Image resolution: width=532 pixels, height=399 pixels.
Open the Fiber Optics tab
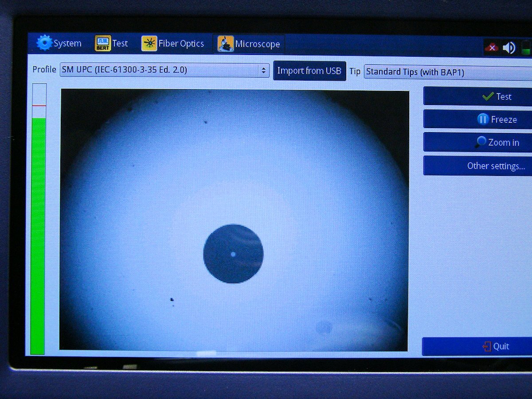coord(172,43)
